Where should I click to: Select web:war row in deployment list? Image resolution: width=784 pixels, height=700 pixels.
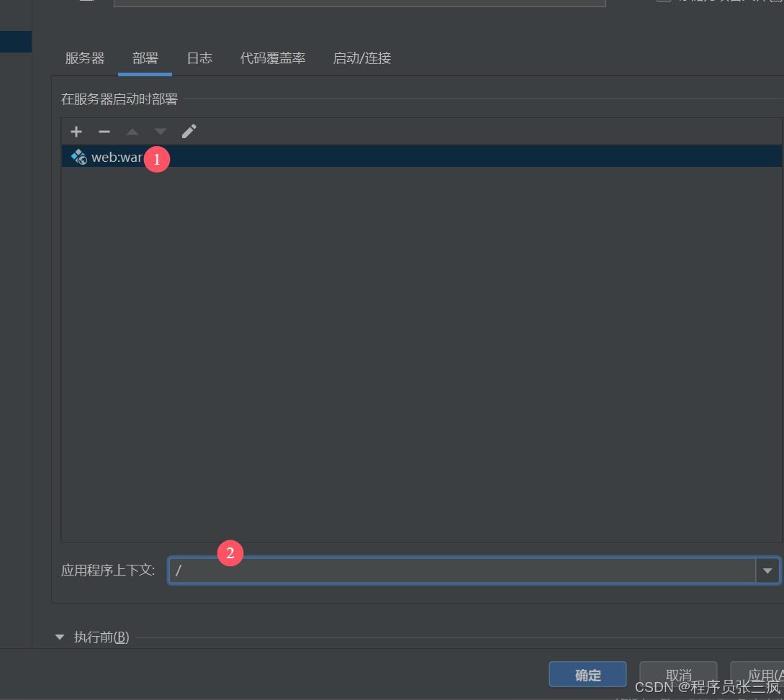pos(421,156)
